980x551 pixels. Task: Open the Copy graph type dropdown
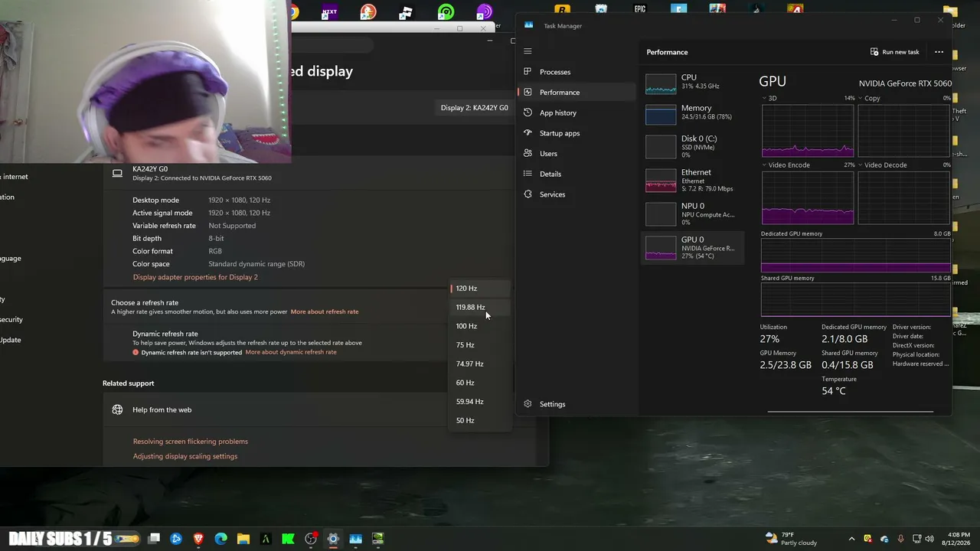click(x=869, y=99)
